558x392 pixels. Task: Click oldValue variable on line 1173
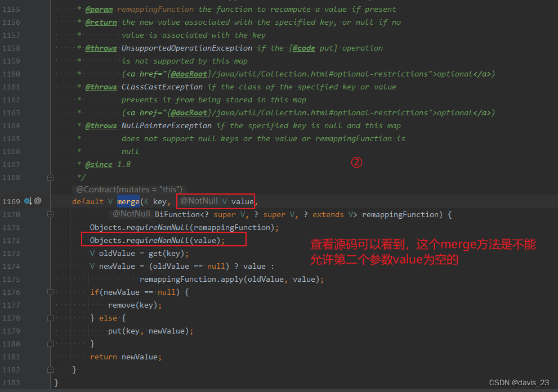point(117,254)
